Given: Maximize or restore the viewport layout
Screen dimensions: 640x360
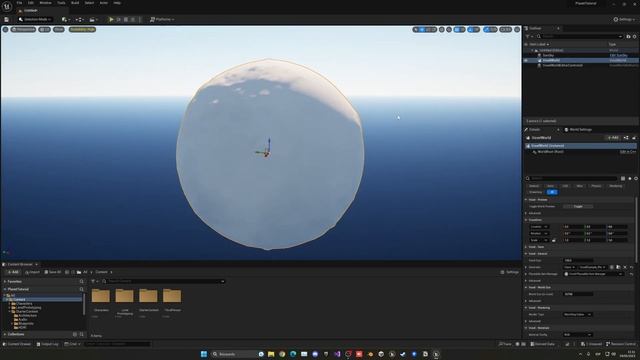Looking at the screenshot, I should (517, 29).
